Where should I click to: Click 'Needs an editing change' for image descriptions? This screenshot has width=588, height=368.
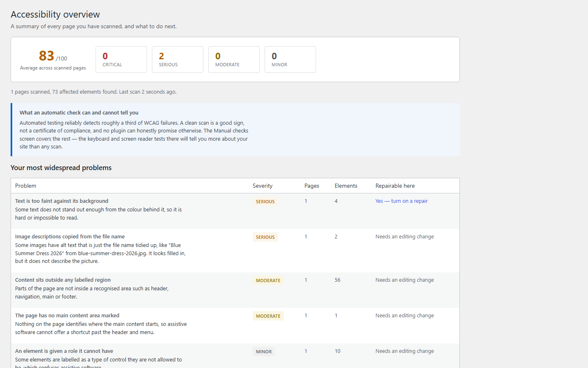(x=405, y=237)
